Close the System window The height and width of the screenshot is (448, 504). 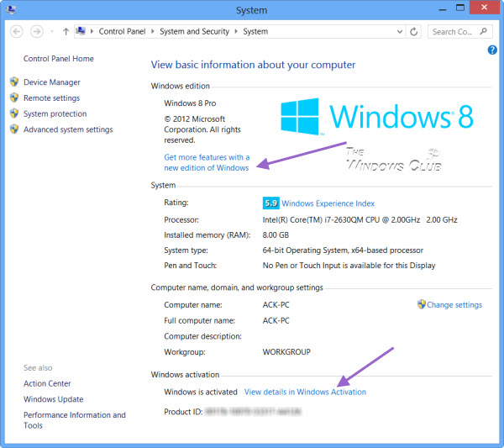coord(485,8)
